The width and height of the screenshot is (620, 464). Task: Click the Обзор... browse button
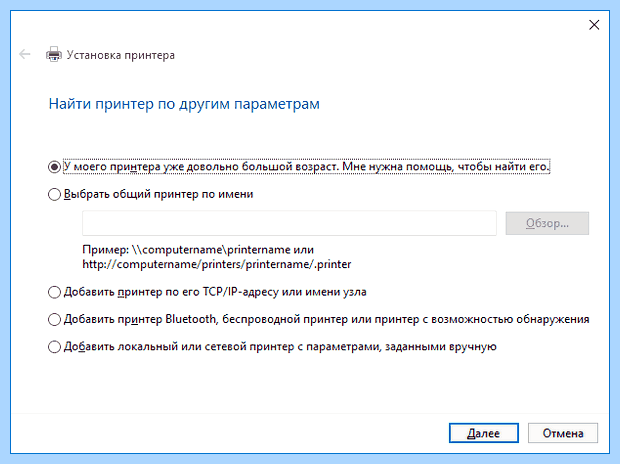click(547, 223)
